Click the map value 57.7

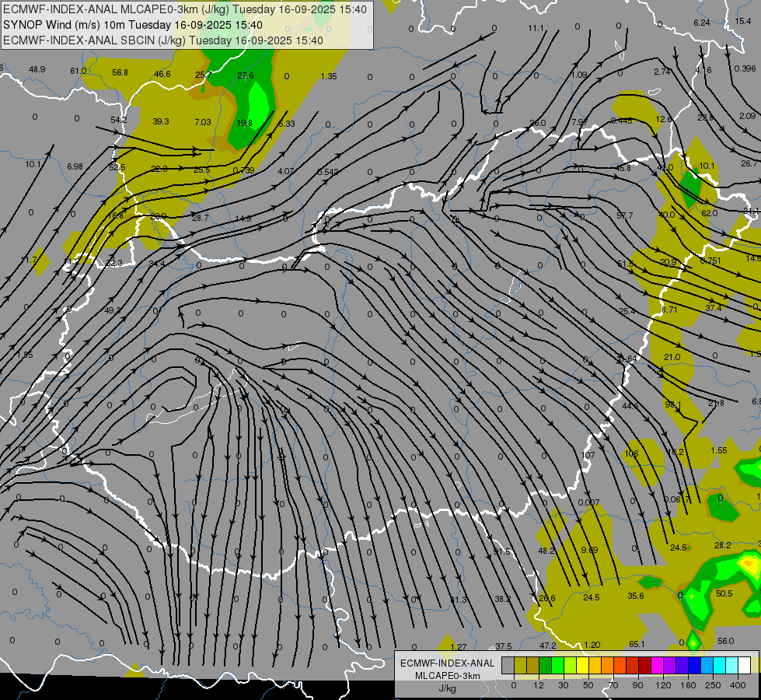tap(625, 215)
